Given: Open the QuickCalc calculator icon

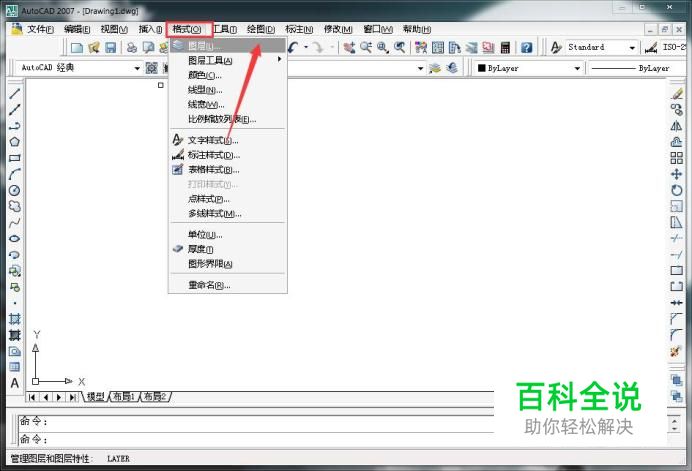Looking at the screenshot, I should tap(506, 47).
